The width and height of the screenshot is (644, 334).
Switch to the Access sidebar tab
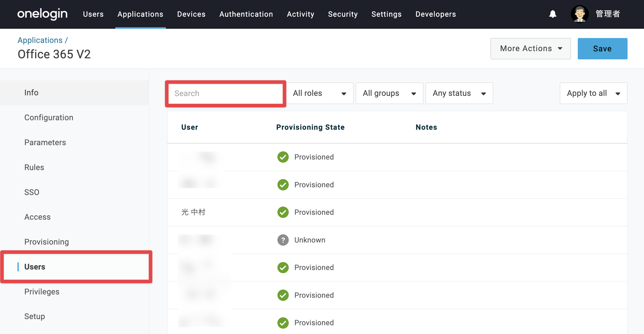74,217
